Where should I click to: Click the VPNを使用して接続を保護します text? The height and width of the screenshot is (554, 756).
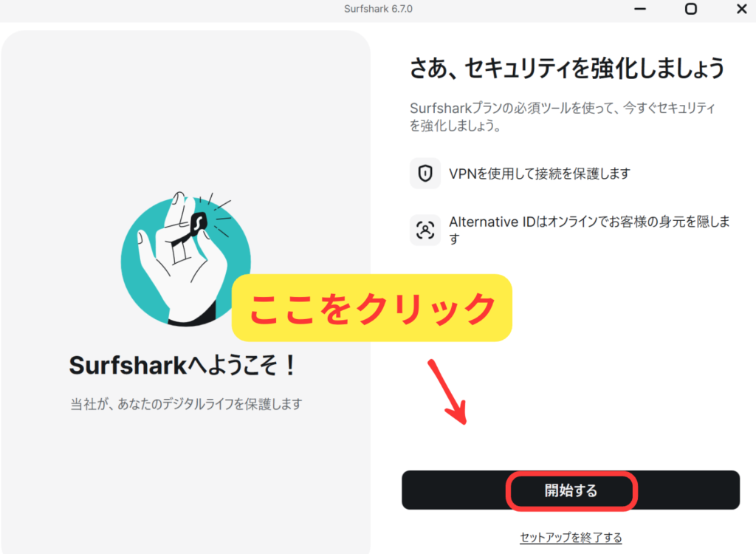point(540,174)
